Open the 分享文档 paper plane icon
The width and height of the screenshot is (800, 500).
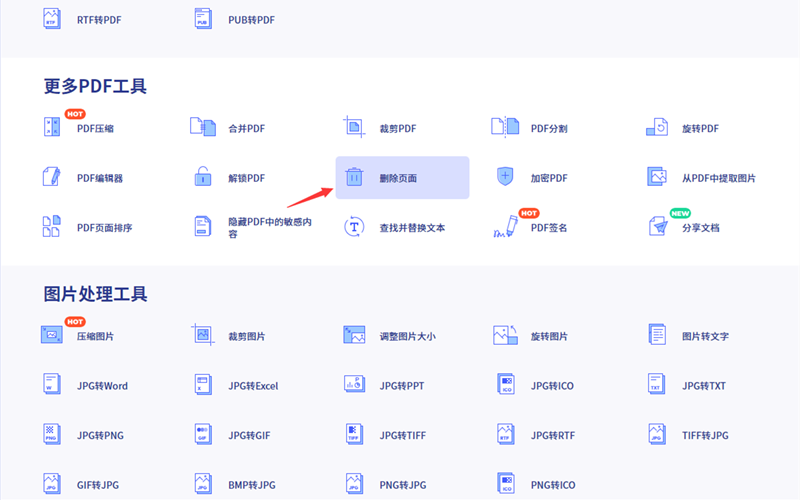[x=657, y=227]
